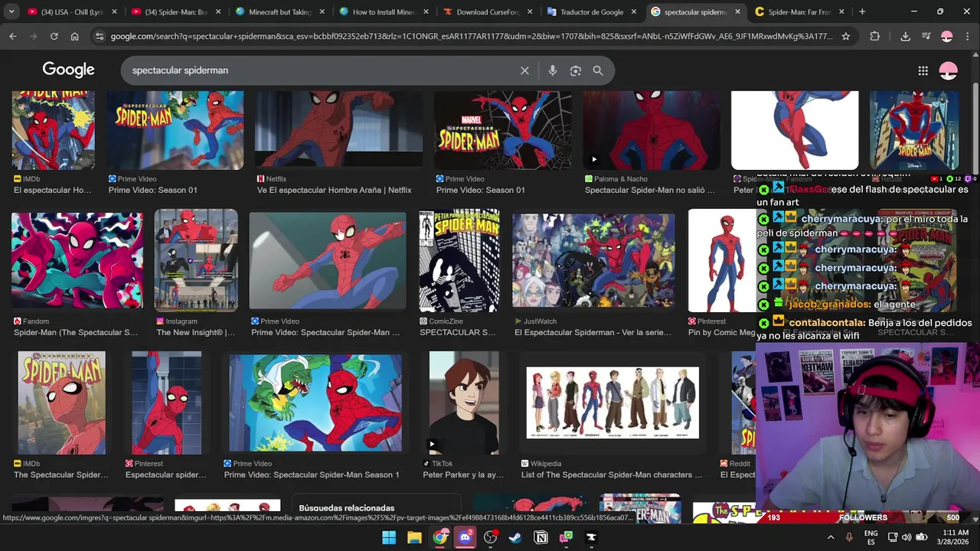
Task: View site information icon in address bar
Action: pos(99,36)
